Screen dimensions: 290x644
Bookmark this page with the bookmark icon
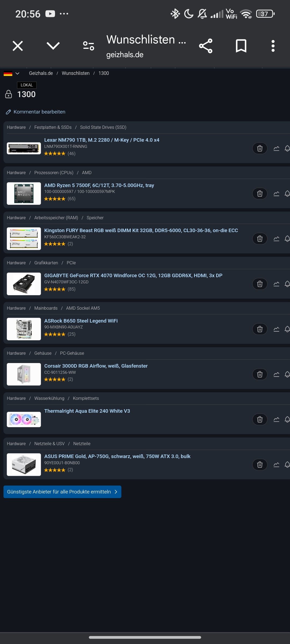[241, 46]
